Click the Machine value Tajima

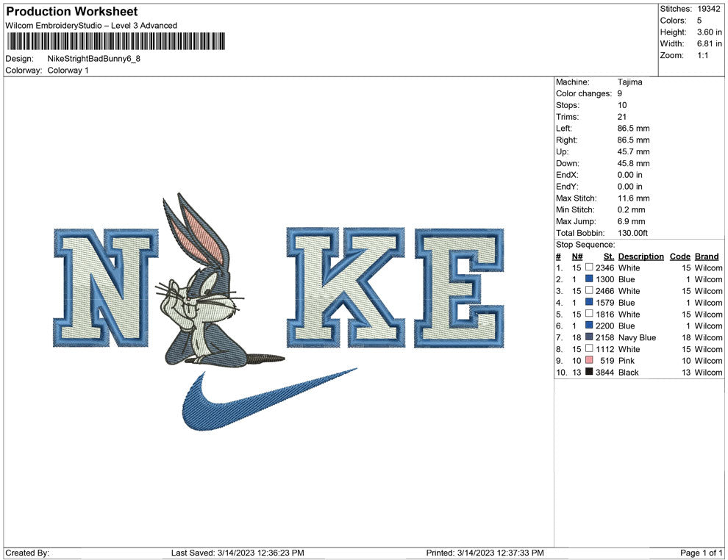629,82
